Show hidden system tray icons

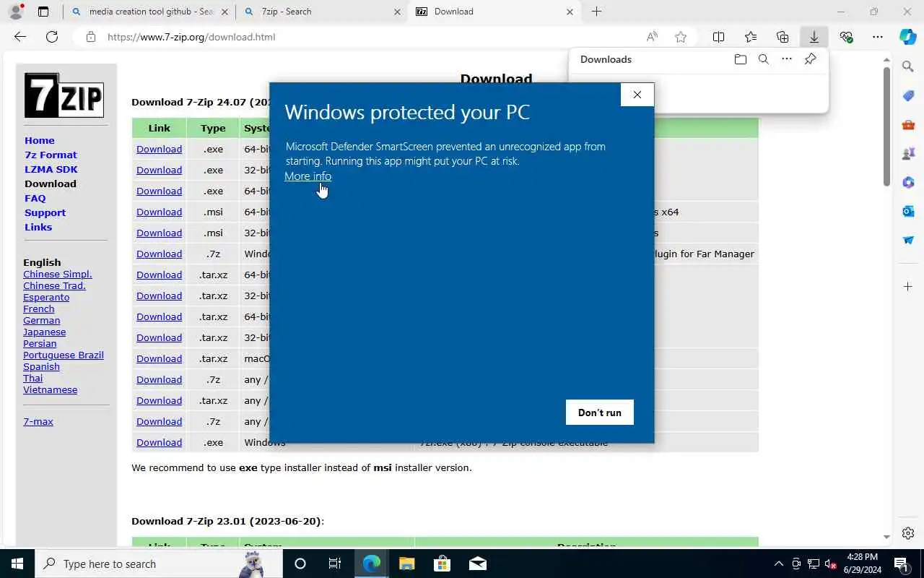(x=778, y=564)
